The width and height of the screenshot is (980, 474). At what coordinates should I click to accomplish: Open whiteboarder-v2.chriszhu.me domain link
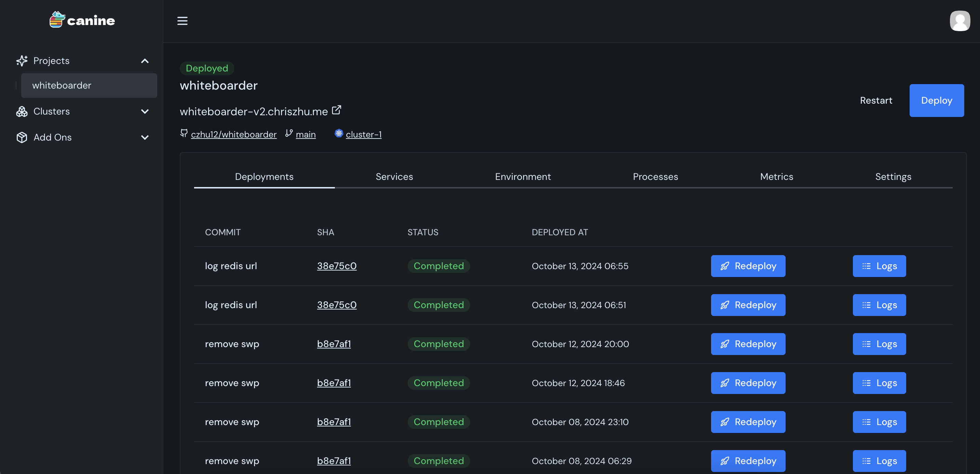pyautogui.click(x=254, y=111)
